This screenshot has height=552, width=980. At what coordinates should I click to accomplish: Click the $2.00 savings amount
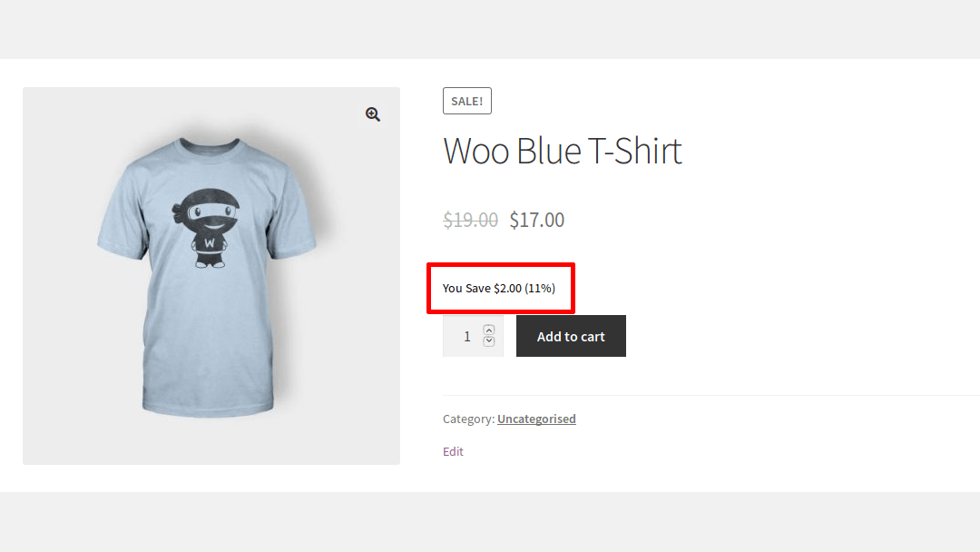pos(508,288)
